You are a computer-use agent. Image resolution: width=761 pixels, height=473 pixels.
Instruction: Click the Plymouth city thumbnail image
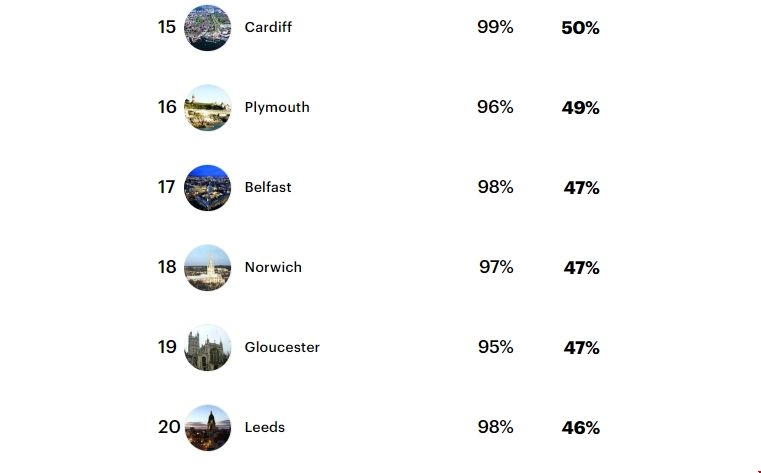[x=208, y=108]
